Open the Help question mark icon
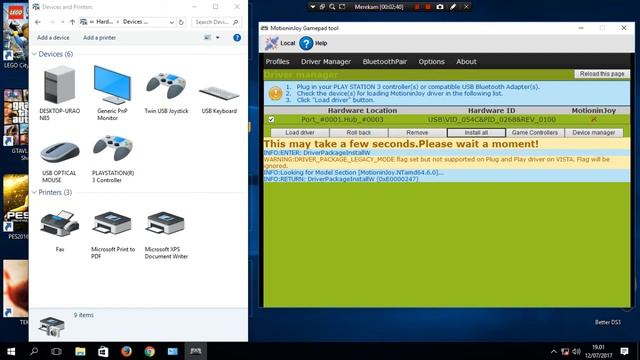Viewport: 640px width, 360px height. pyautogui.click(x=306, y=43)
